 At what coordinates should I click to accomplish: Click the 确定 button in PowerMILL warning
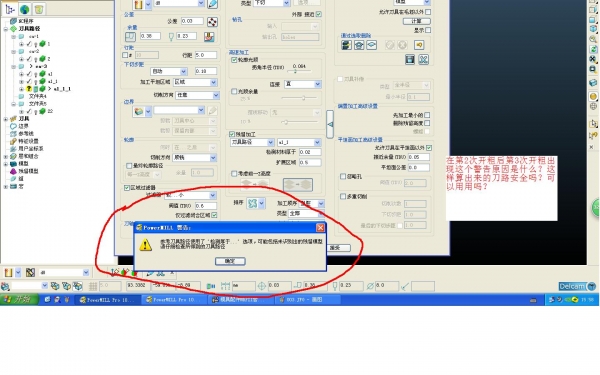pyautogui.click(x=230, y=261)
